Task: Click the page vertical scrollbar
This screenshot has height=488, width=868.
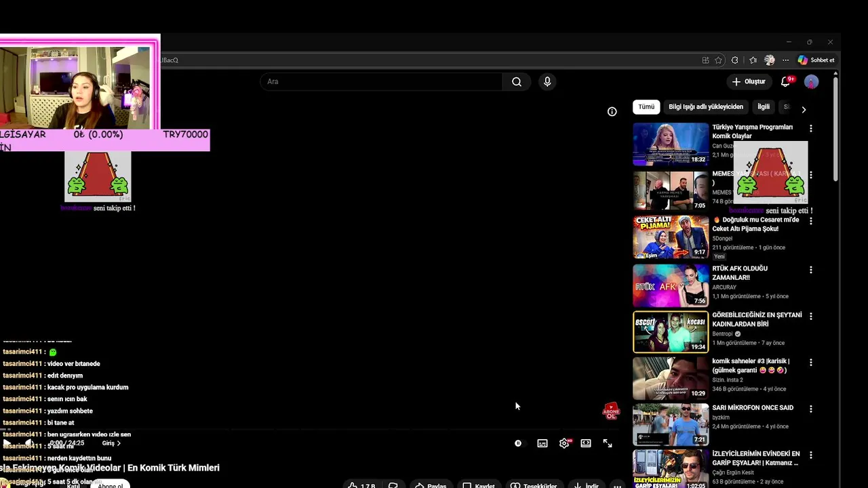Action: point(835,129)
